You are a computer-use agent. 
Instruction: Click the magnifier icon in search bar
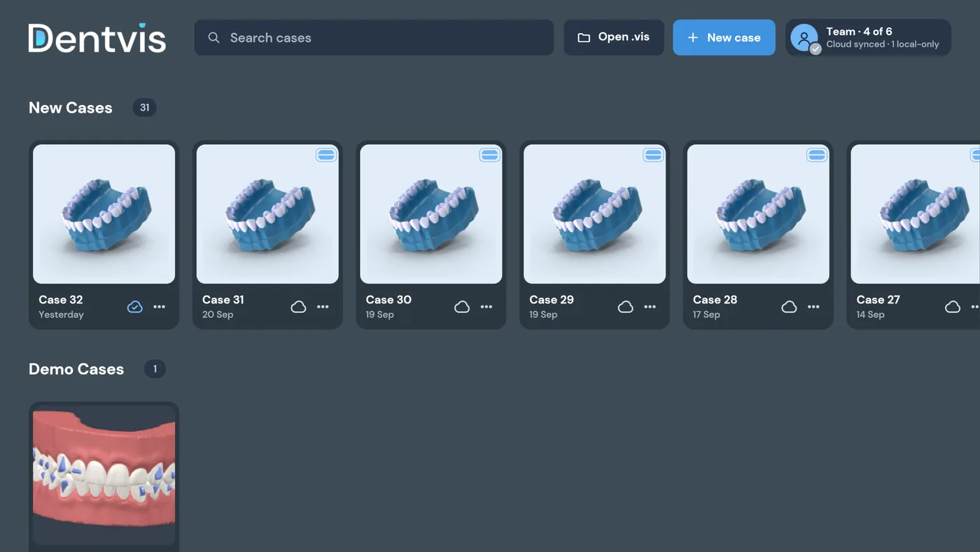point(214,38)
